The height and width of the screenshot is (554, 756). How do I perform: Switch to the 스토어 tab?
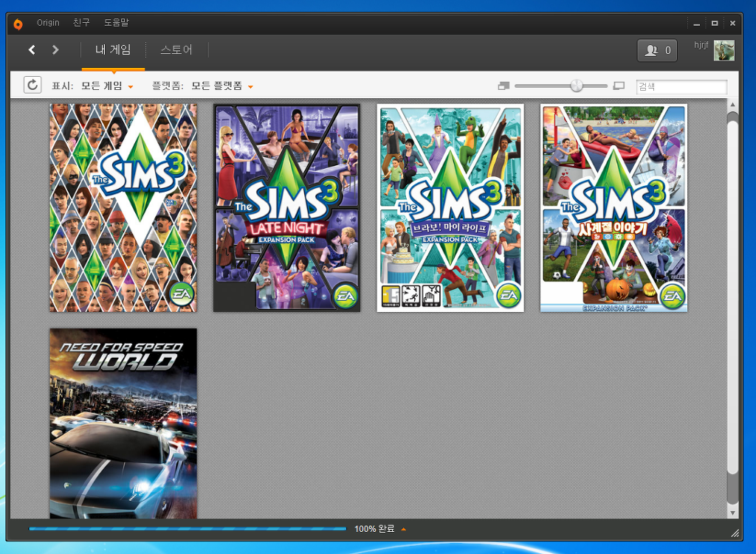pyautogui.click(x=176, y=50)
